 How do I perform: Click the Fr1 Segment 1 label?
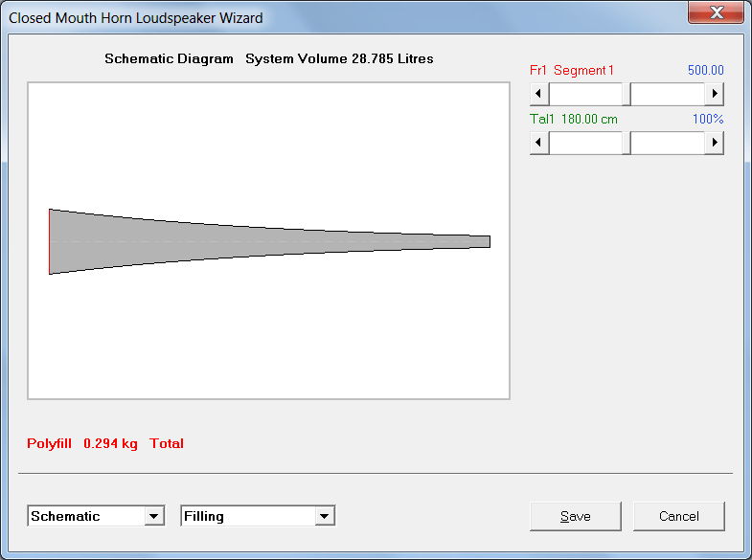click(572, 71)
